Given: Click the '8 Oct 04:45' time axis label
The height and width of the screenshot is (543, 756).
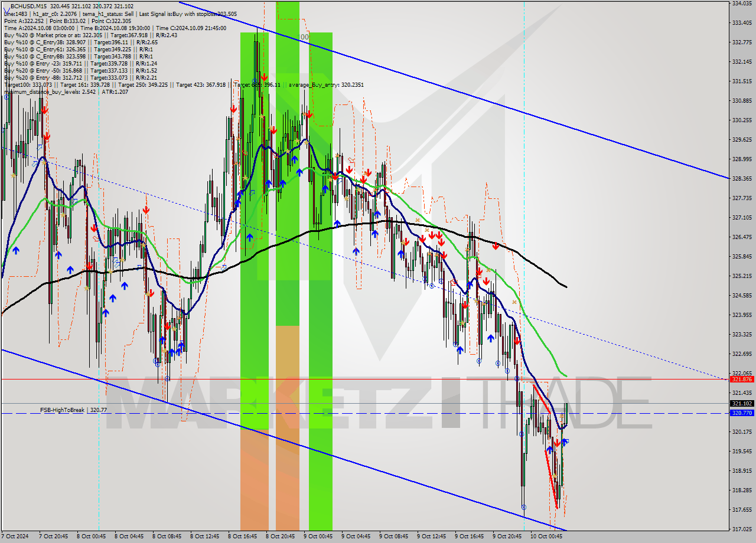Looking at the screenshot, I should click(x=129, y=537).
